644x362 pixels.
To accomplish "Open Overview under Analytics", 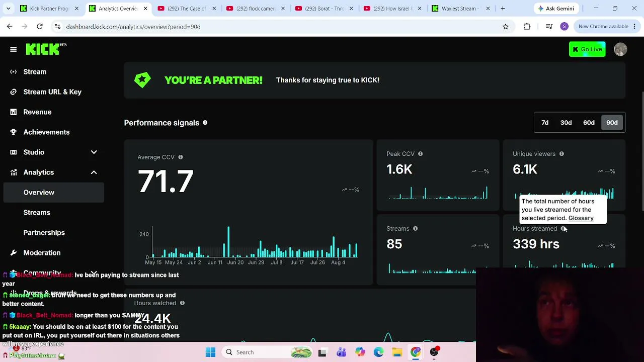I will pos(54,193).
